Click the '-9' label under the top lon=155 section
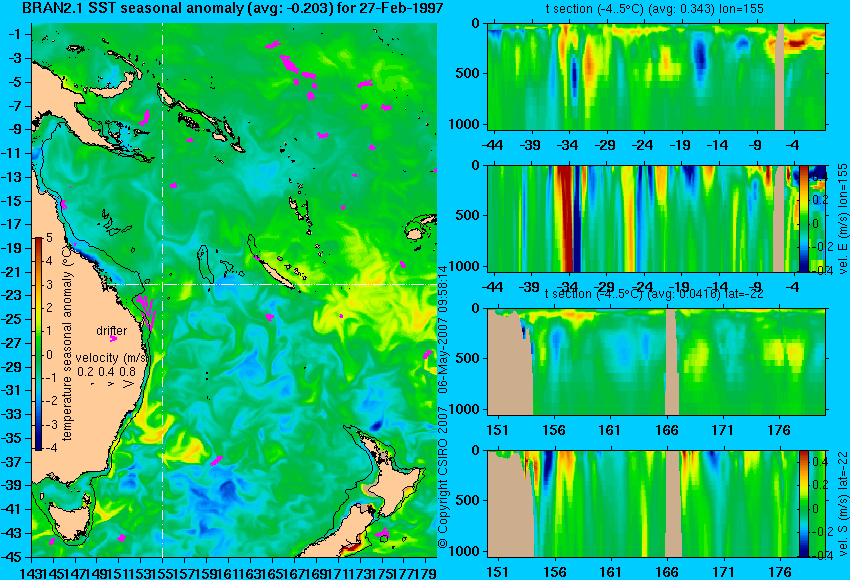This screenshot has width=850, height=580. (x=755, y=145)
